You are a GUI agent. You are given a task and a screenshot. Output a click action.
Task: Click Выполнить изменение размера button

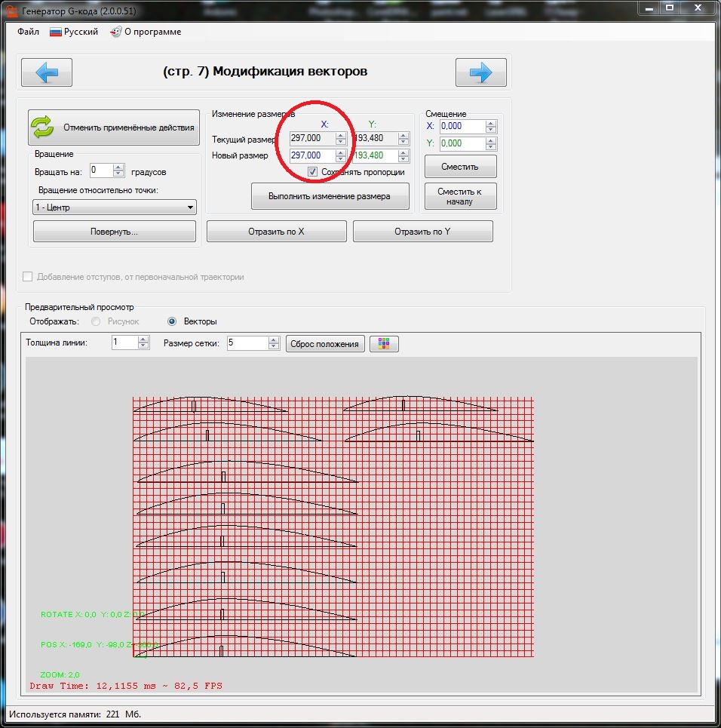click(x=330, y=196)
